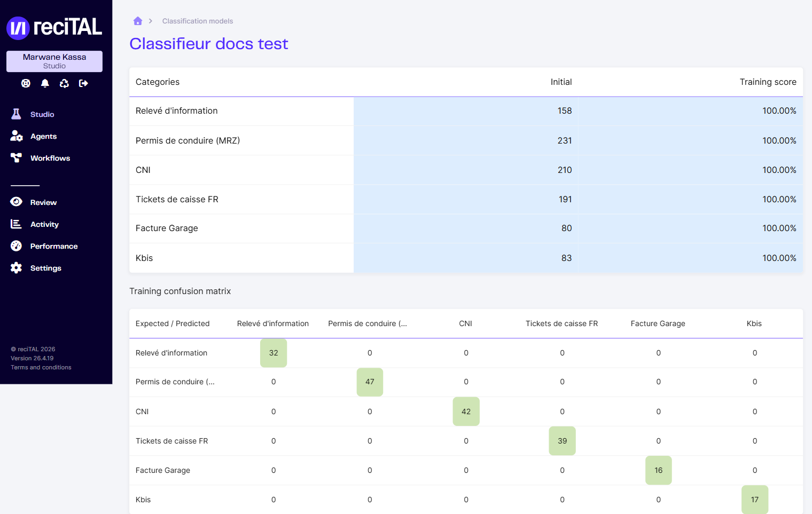Open the Agents menu label

point(43,136)
